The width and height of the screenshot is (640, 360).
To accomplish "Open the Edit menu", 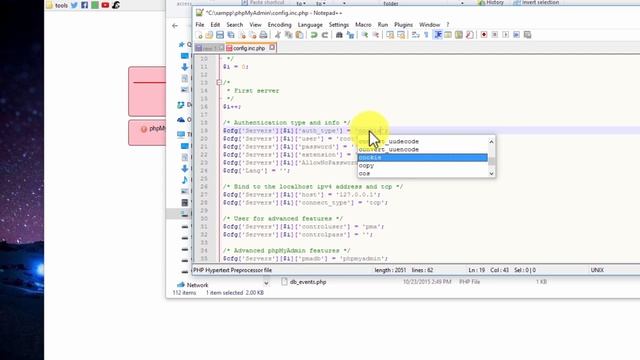I will pyautogui.click(x=215, y=25).
